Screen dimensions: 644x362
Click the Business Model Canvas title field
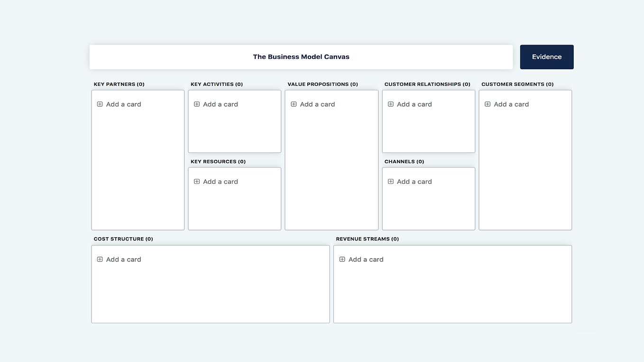point(301,56)
